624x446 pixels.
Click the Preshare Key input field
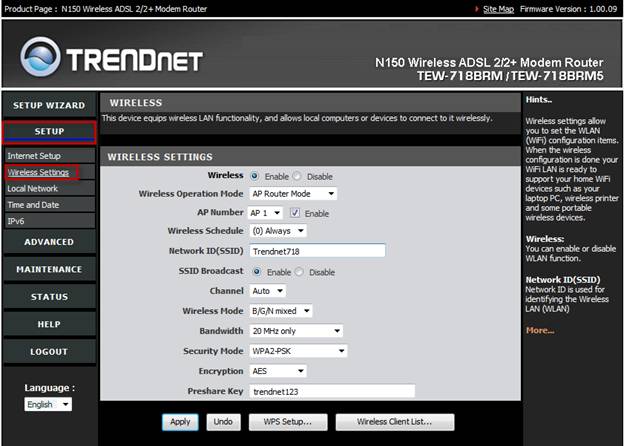[332, 391]
